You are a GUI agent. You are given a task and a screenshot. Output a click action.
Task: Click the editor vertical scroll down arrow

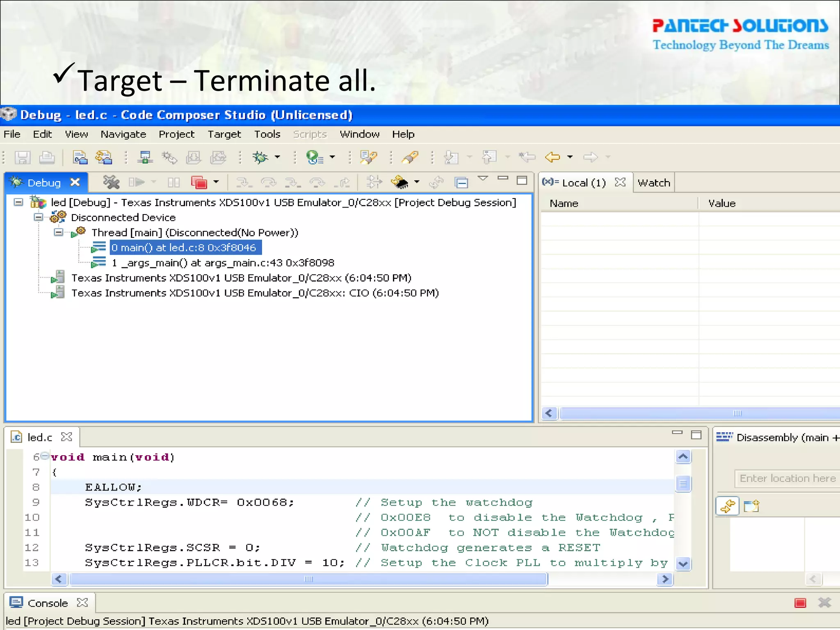tap(683, 564)
